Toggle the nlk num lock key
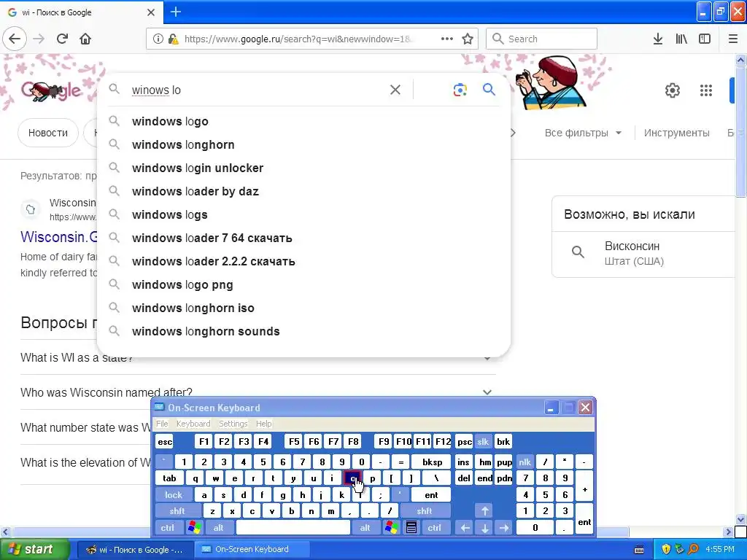Screen dimensions: 747x560 click(x=525, y=462)
